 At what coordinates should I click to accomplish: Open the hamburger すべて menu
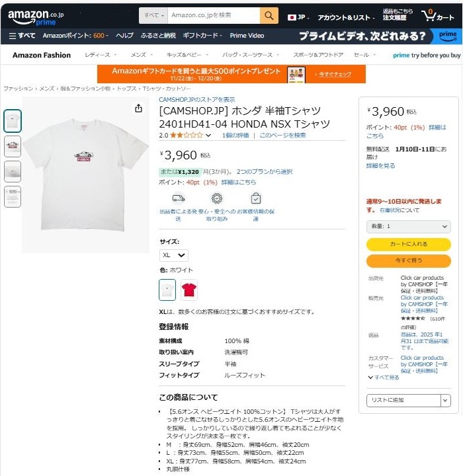[x=22, y=36]
